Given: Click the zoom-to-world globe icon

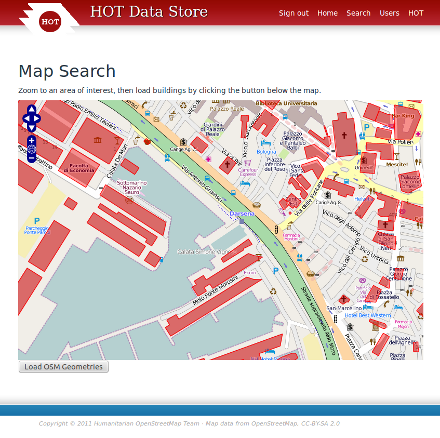Looking at the screenshot, I should coord(31,149).
